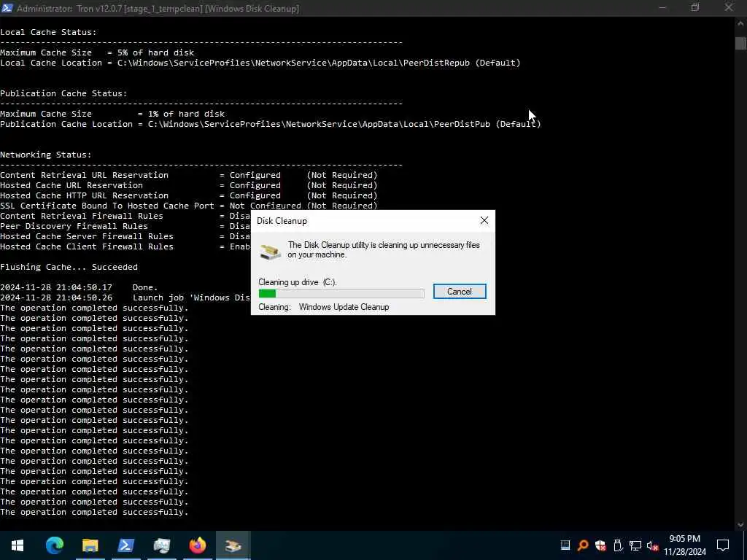This screenshot has height=560, width=747.
Task: Open the orange magnifier tray icon
Action: click(583, 545)
